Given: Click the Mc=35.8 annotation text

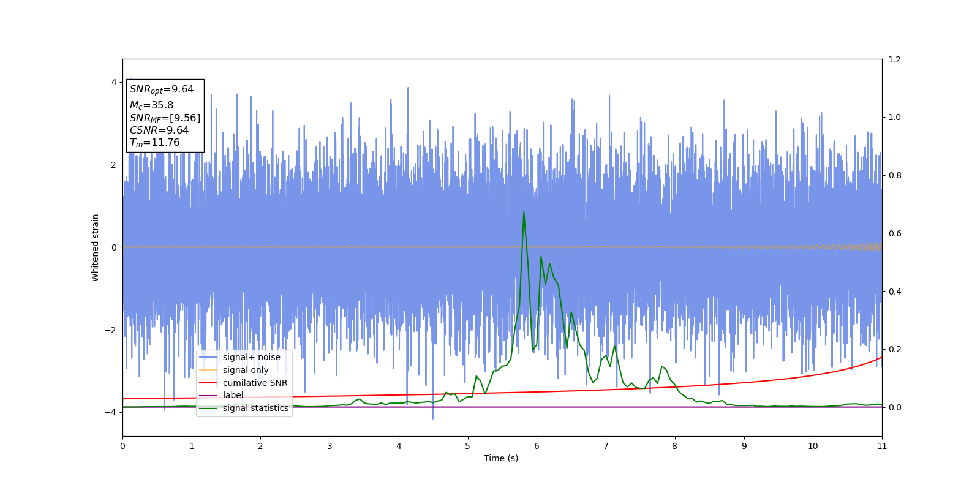Looking at the screenshot, I should [151, 105].
